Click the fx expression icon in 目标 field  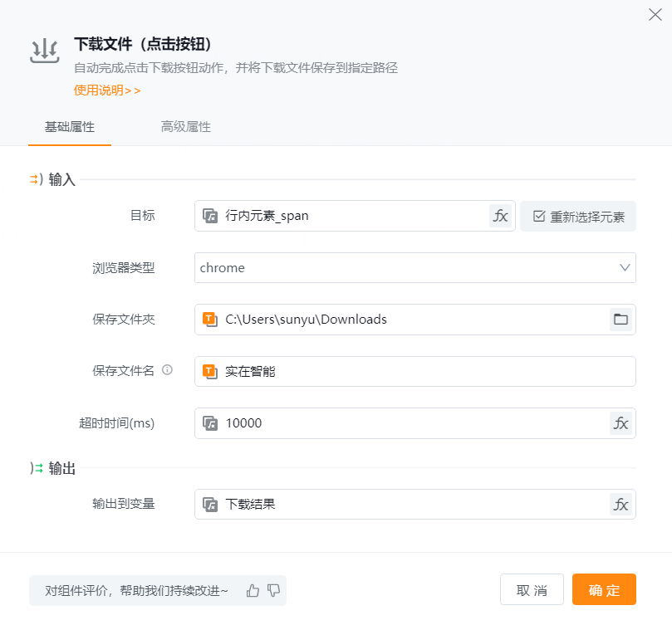(500, 216)
